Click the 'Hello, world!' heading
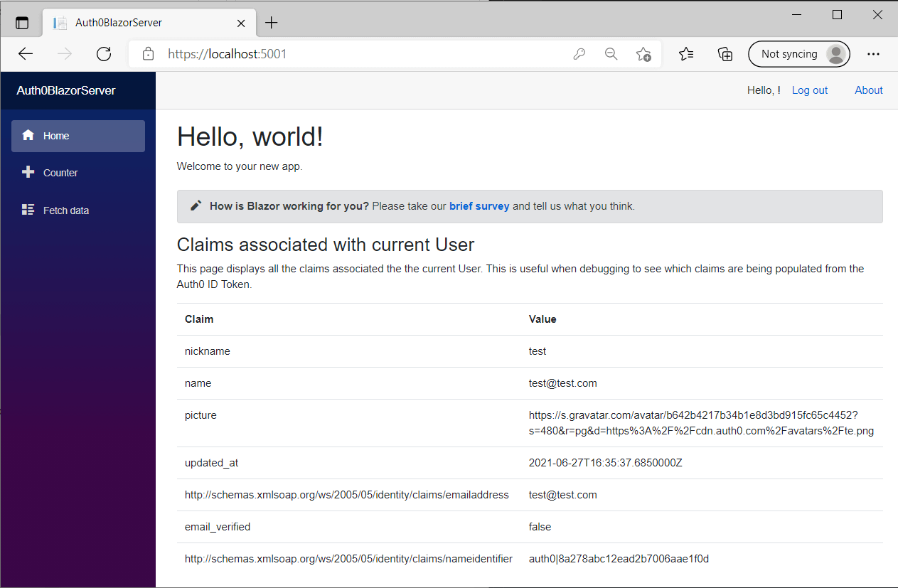Image resolution: width=898 pixels, height=588 pixels. point(250,137)
